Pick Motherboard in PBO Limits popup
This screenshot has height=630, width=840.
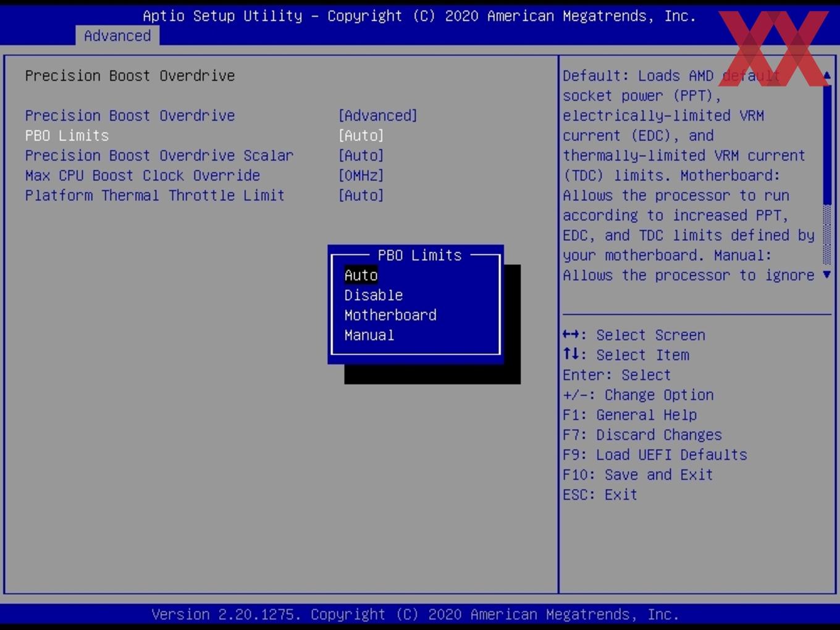[390, 315]
